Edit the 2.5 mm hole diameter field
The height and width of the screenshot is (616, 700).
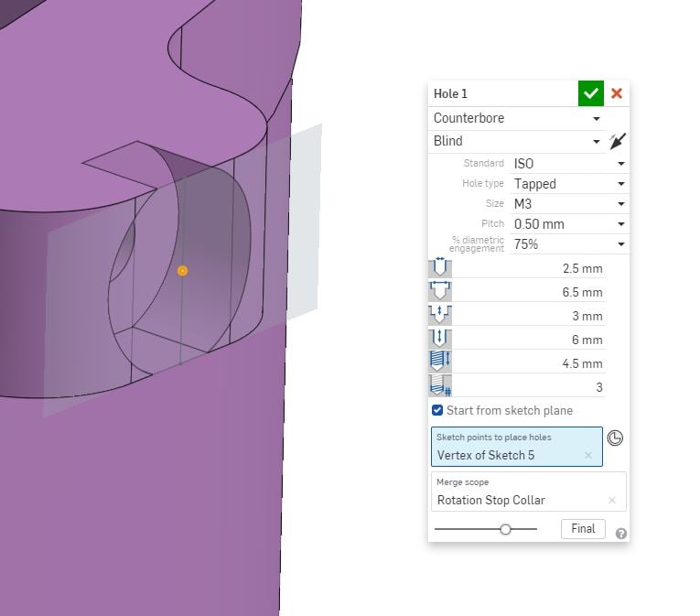point(529,268)
